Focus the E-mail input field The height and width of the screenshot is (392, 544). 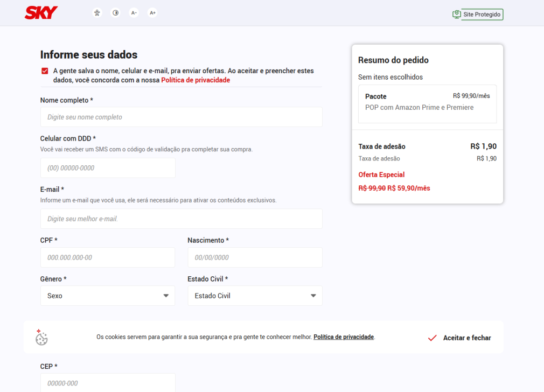[182, 219]
